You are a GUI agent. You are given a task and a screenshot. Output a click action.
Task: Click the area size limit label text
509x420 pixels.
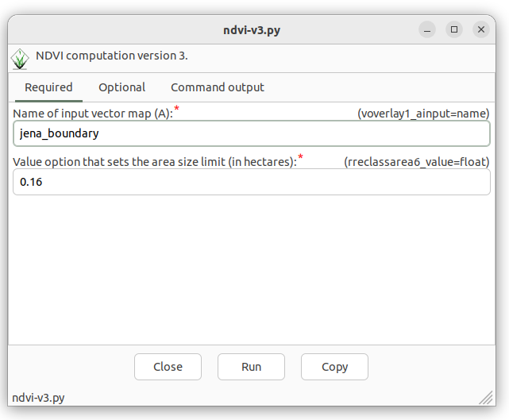(155, 162)
